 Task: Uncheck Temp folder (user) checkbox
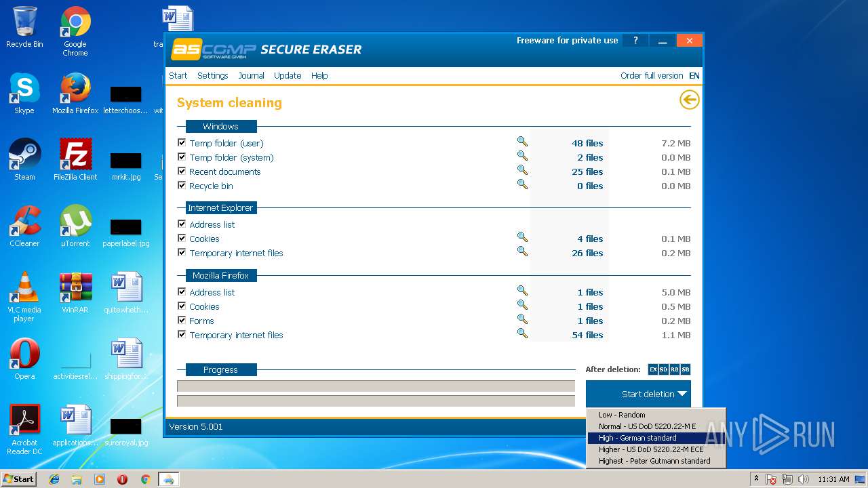click(182, 143)
